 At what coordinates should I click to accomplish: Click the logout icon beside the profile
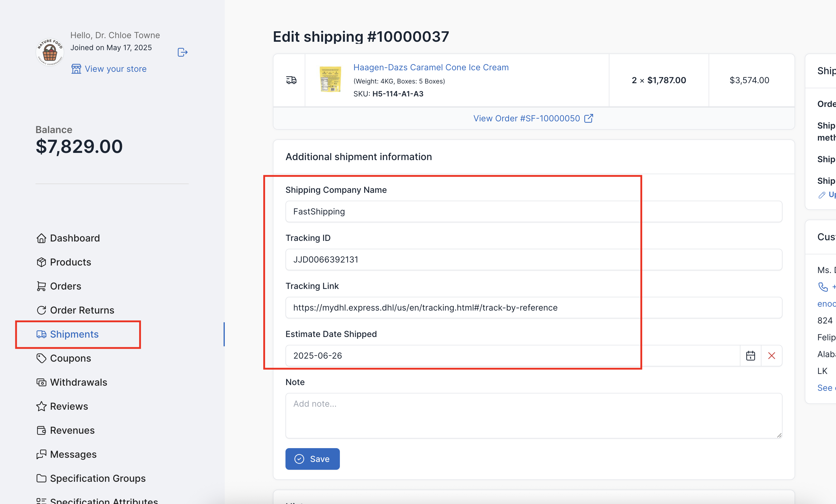click(182, 52)
